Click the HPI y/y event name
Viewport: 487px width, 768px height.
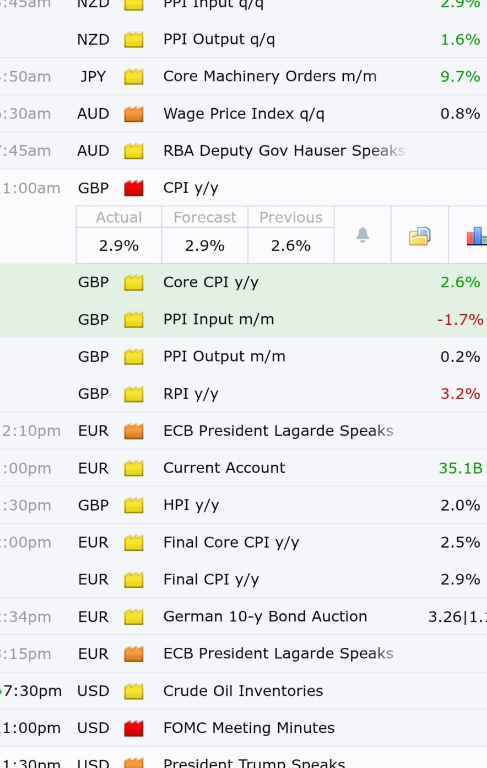191,505
